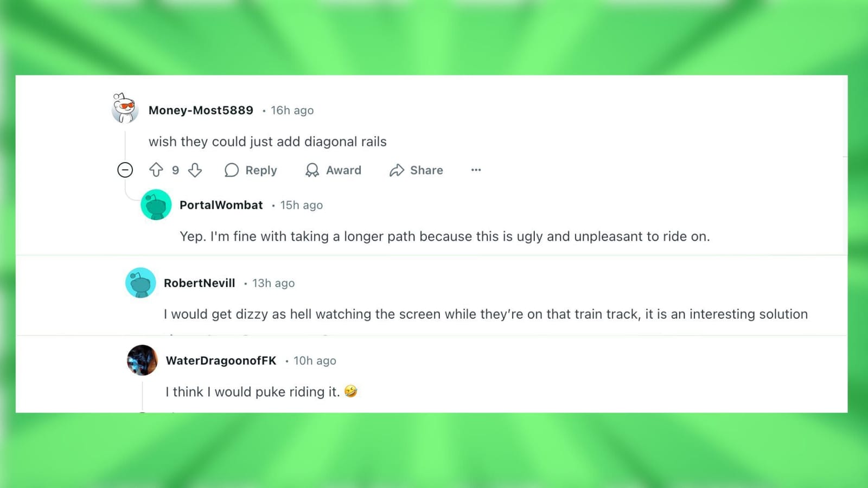
Task: Collapse the Money-Most5889 comment thread
Action: [125, 170]
